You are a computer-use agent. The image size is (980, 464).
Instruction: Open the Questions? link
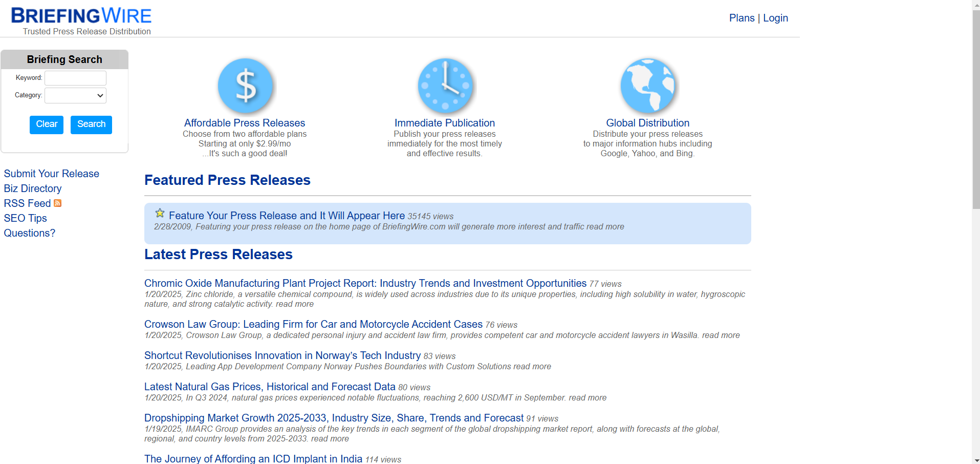pyautogui.click(x=29, y=233)
